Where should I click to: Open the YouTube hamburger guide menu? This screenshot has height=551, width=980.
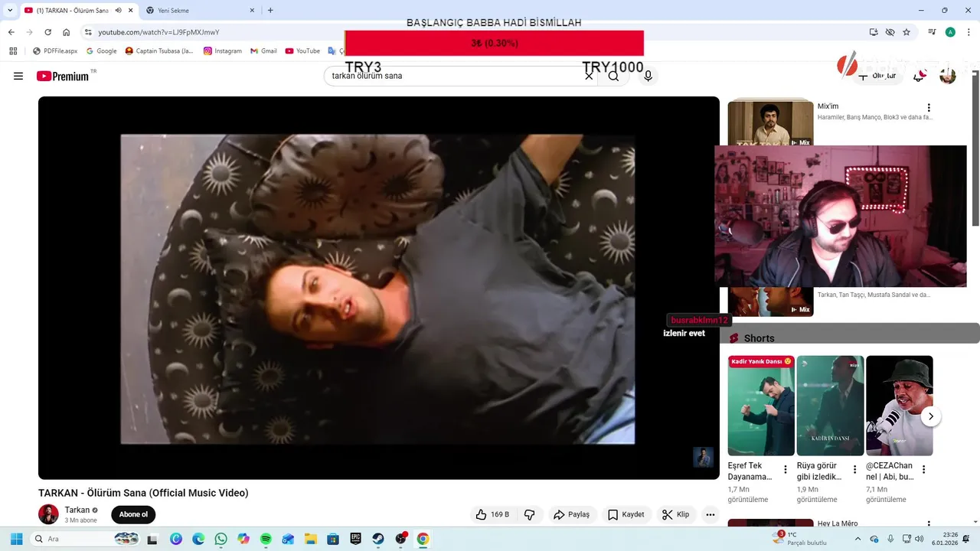18,76
